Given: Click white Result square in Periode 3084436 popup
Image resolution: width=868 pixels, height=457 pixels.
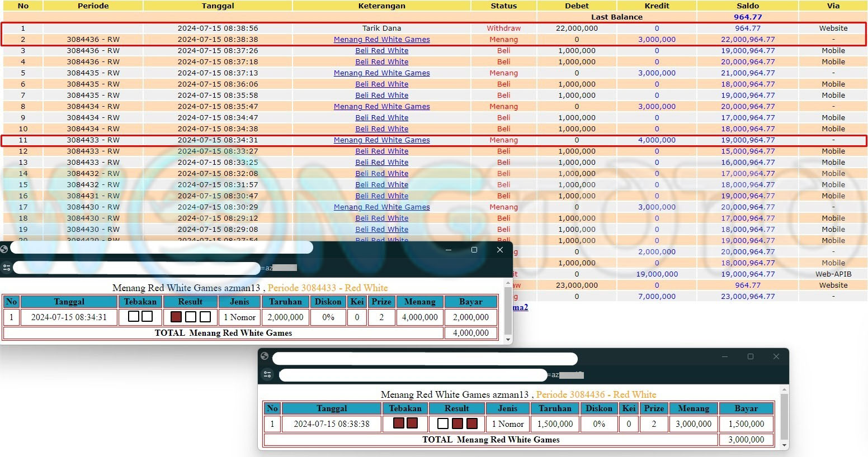Looking at the screenshot, I should tap(442, 423).
